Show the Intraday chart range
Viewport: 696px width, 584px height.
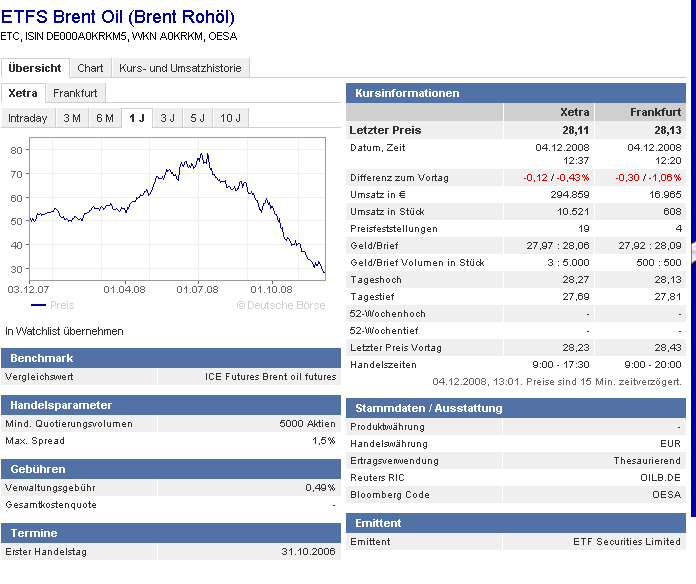28,118
